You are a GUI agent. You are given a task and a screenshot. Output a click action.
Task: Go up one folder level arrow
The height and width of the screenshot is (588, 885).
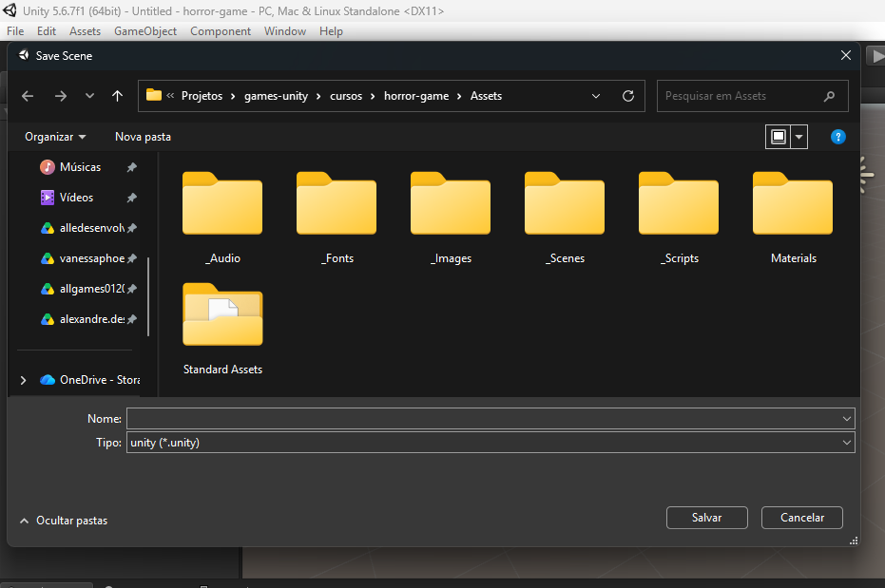[118, 96]
